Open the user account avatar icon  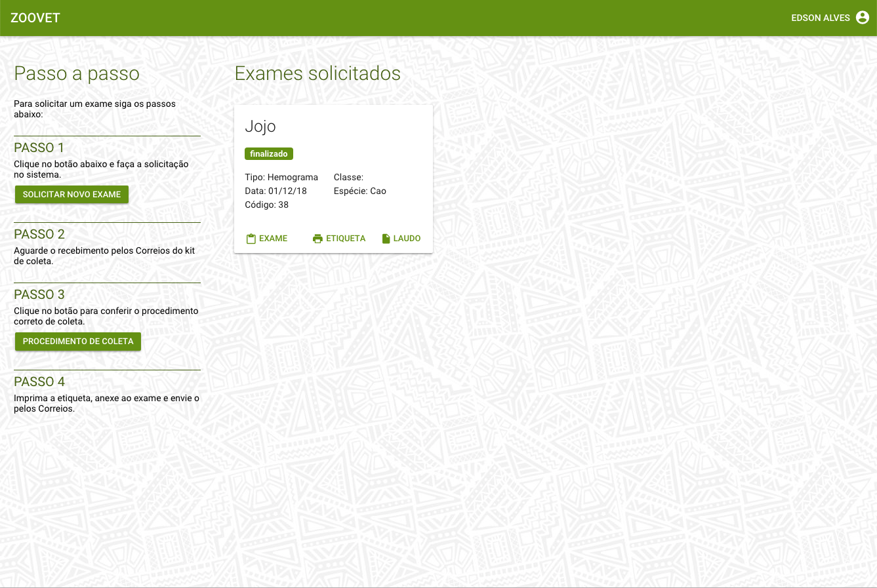click(863, 18)
